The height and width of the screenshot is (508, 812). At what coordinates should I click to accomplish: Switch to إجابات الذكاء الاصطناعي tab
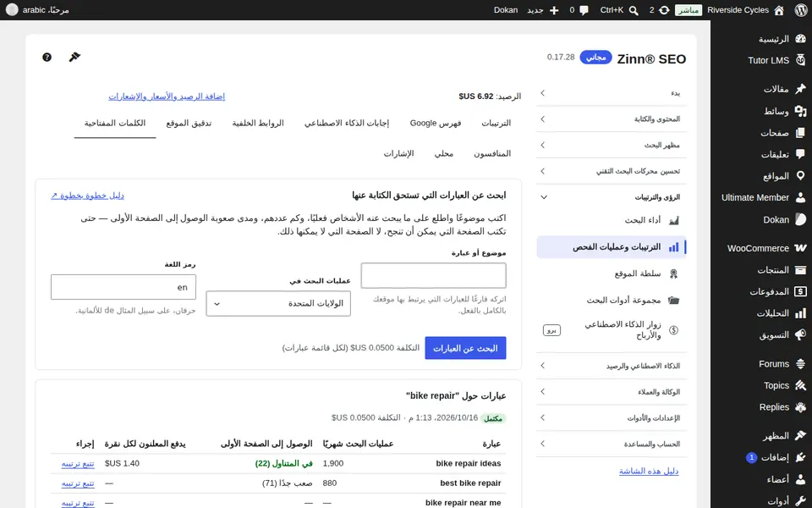[x=347, y=124]
